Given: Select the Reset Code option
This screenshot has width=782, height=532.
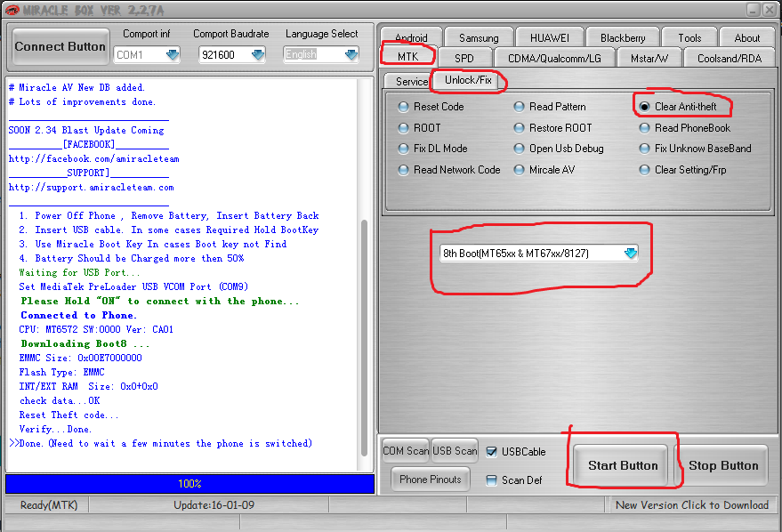Looking at the screenshot, I should pos(403,107).
